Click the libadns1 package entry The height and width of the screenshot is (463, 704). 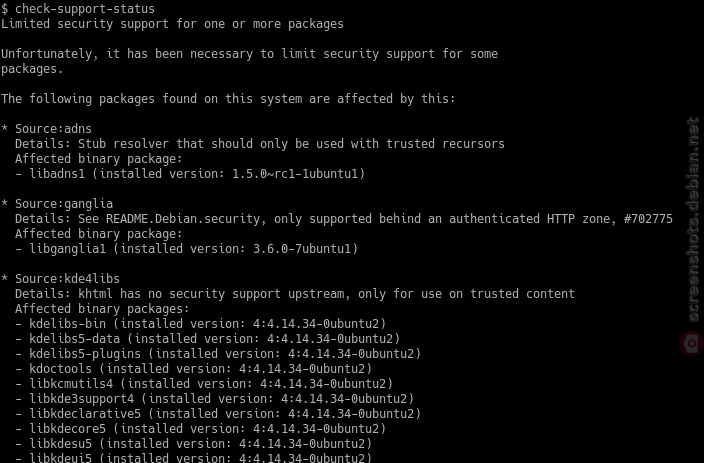[190, 174]
